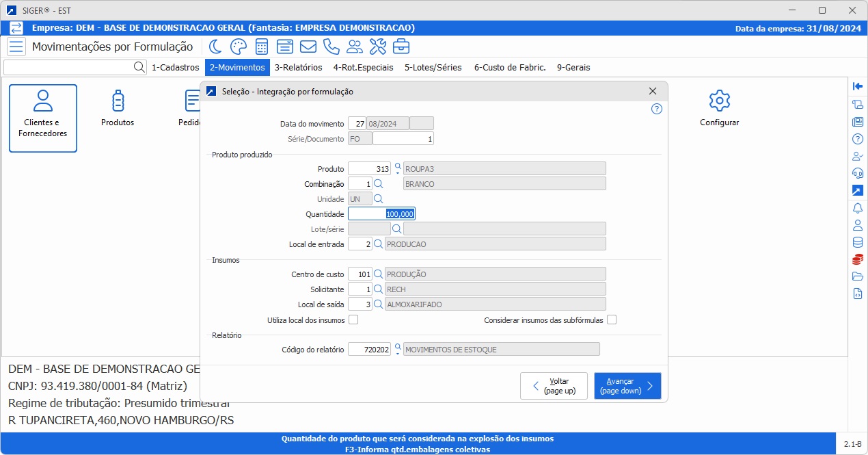Open lookup search for Local de saída

(378, 304)
